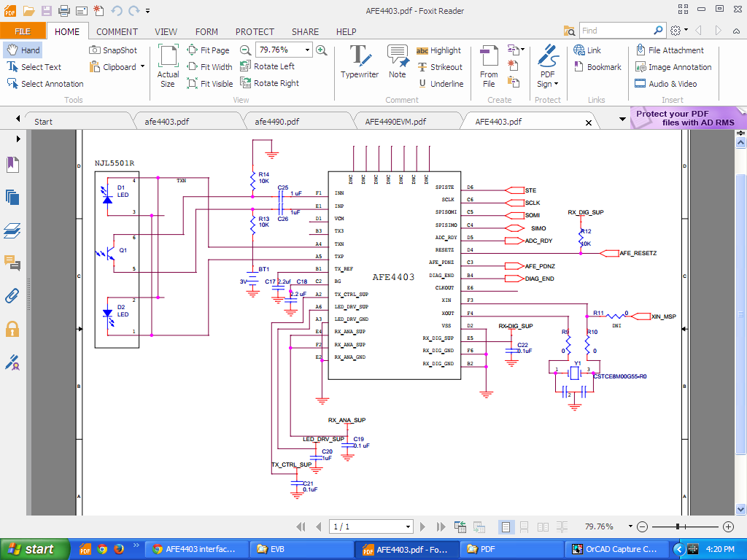Open the bookmarks side panel
This screenshot has height=560, width=747.
12,165
